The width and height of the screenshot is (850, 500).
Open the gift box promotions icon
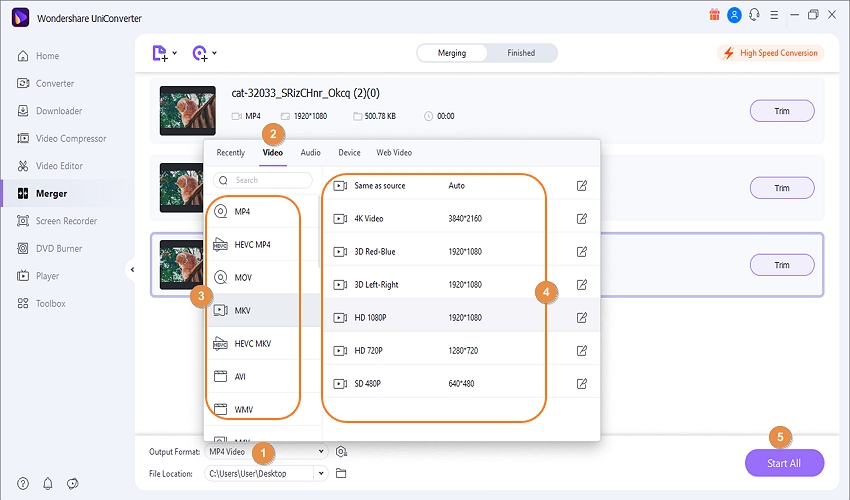[x=714, y=15]
